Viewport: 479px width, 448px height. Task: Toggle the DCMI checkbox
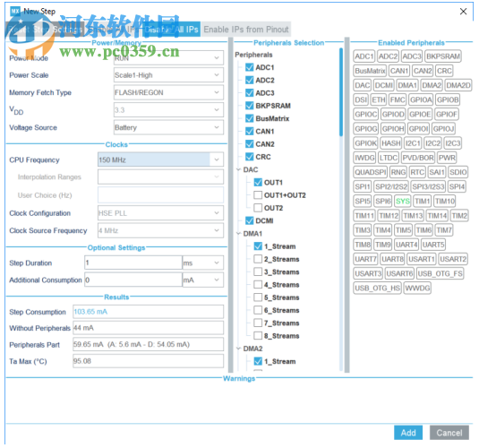click(249, 220)
